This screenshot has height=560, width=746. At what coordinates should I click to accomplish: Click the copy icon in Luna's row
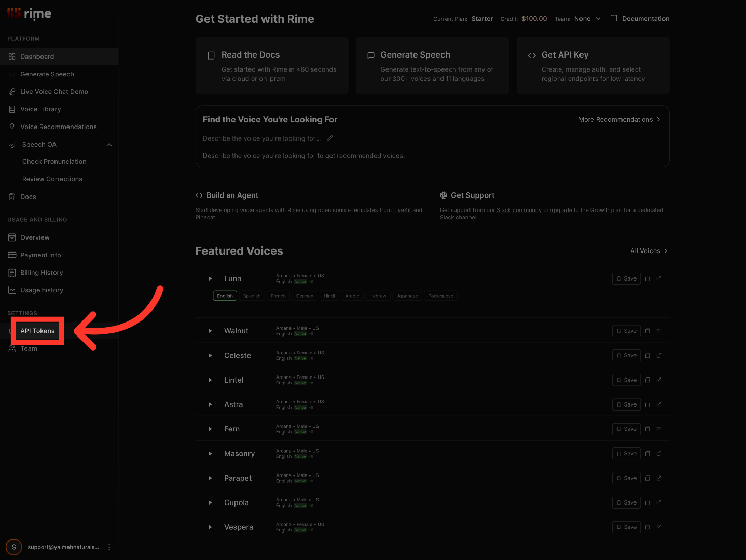click(x=647, y=279)
